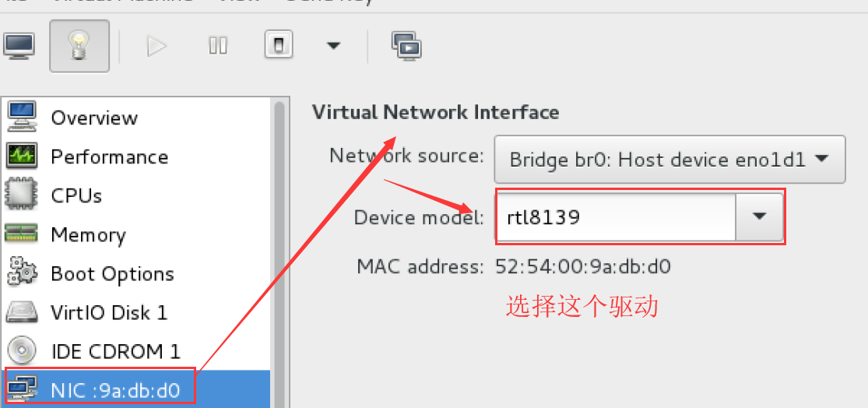Open the Performance monitor entry
The image size is (868, 408).
click(x=109, y=157)
